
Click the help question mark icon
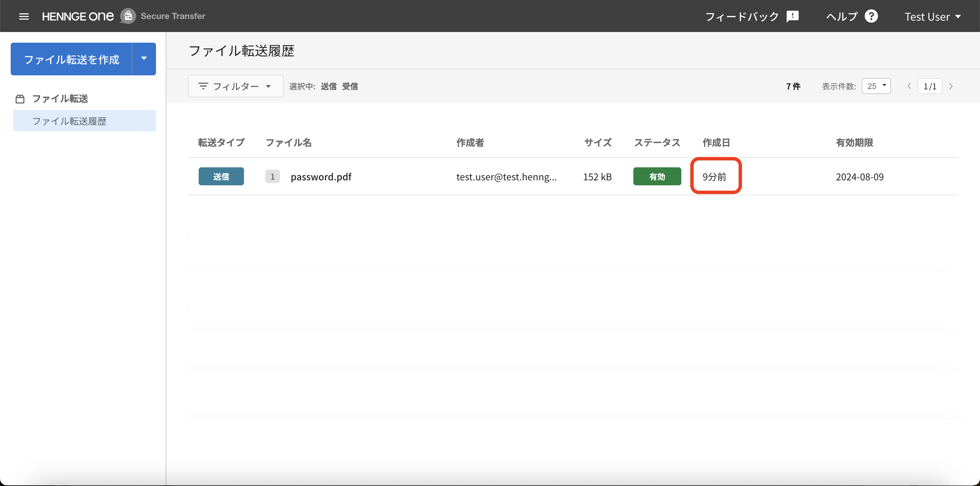tap(871, 16)
